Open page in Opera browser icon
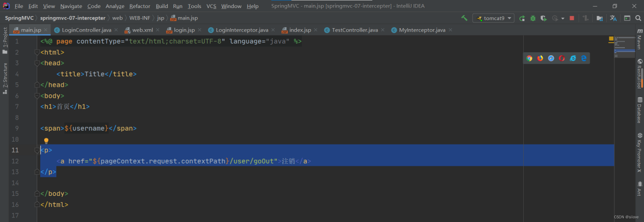This screenshot has height=222, width=644. coord(562,58)
